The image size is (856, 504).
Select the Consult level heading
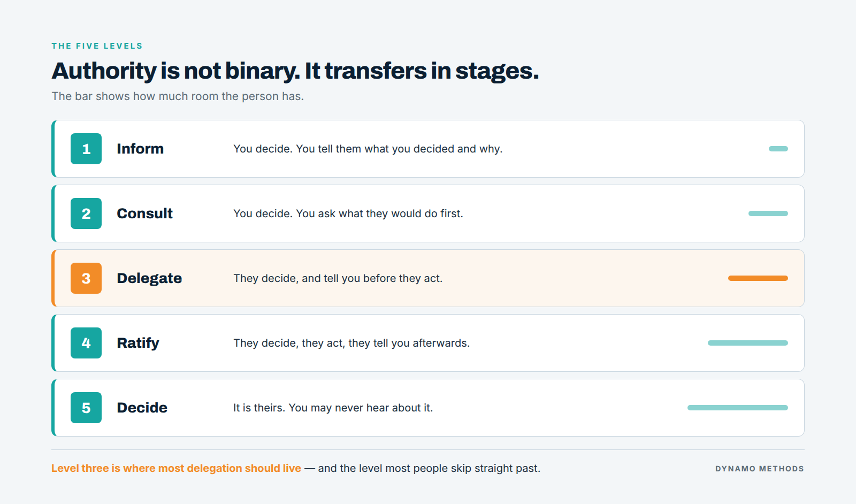(145, 213)
